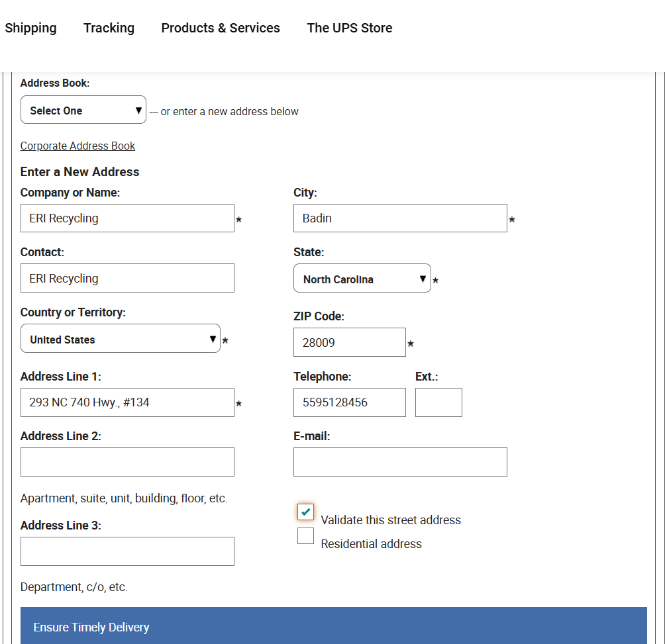Click the Address Line 1 field
The width and height of the screenshot is (665, 644).
(x=127, y=402)
